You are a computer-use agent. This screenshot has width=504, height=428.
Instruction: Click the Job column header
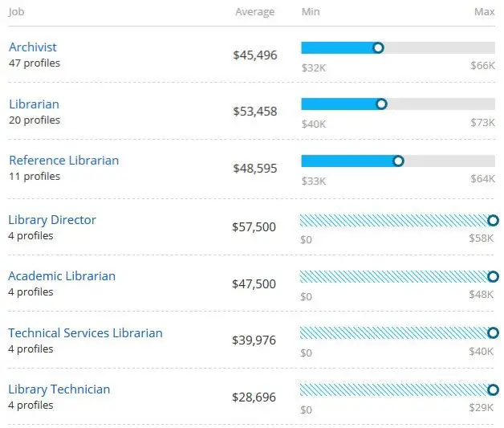click(16, 12)
